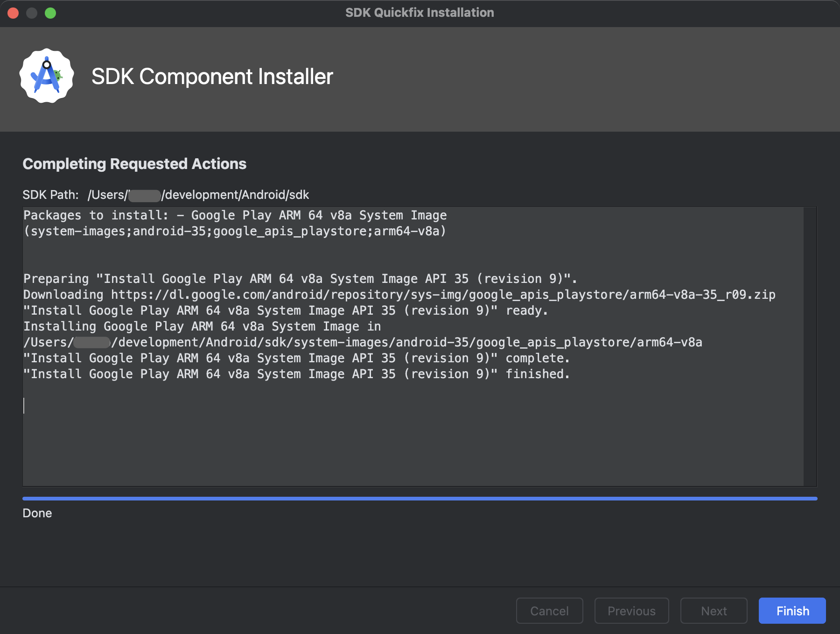
Task: Click the SDK Quickfix Installation title bar
Action: pos(420,13)
